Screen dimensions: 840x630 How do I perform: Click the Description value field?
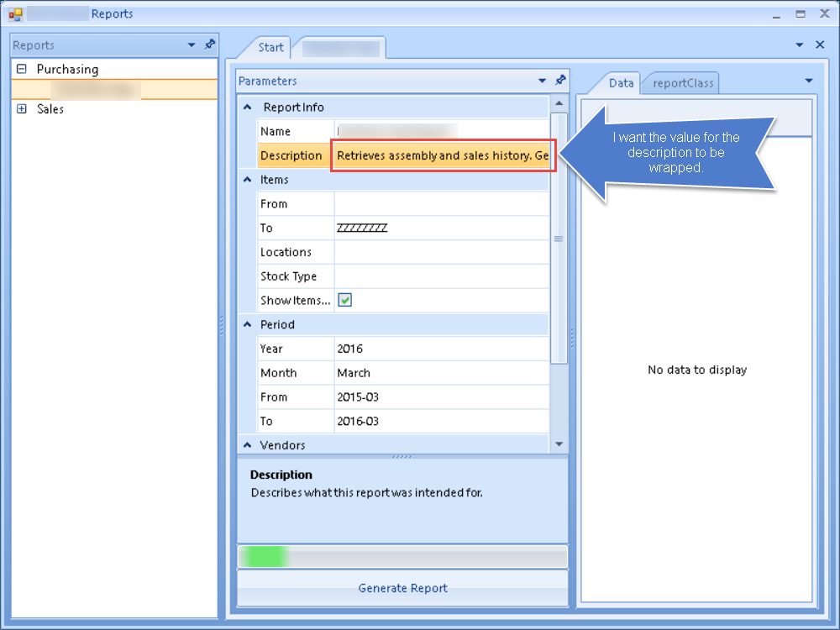click(x=442, y=155)
